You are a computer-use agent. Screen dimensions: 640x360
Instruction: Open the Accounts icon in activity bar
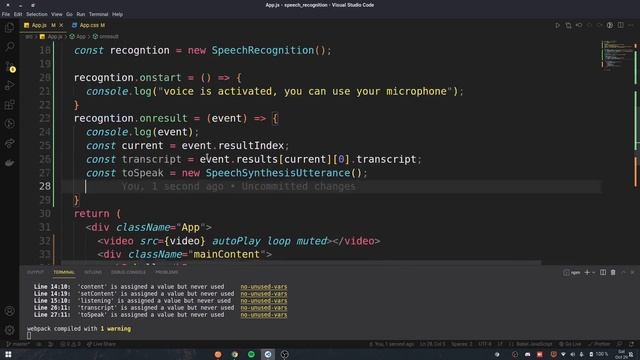[9, 311]
